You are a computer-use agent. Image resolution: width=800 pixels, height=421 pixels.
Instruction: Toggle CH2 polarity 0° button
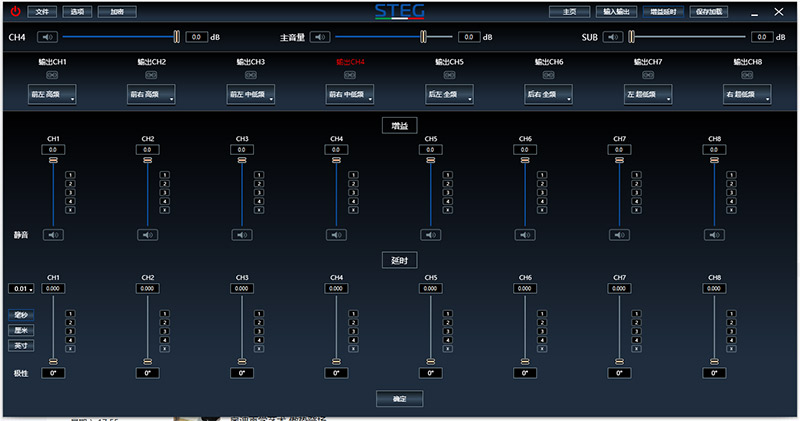(147, 373)
